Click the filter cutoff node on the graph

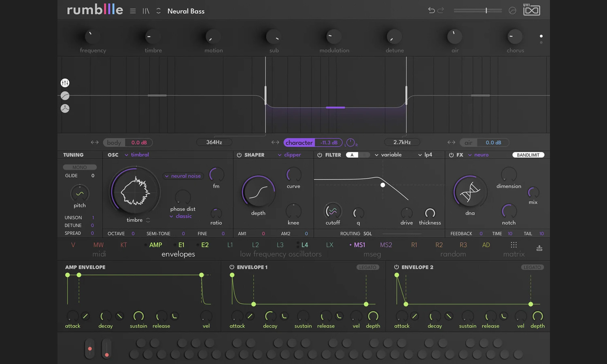tap(383, 185)
